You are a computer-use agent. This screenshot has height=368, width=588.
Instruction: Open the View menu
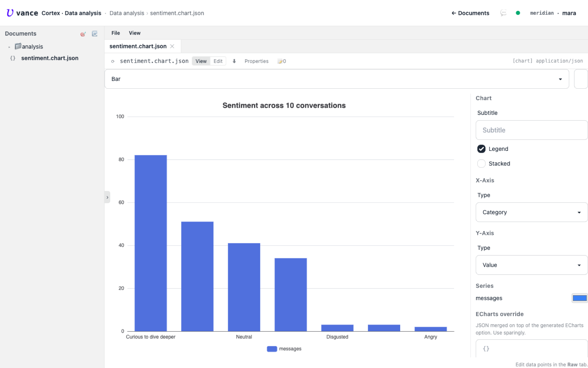(x=135, y=33)
